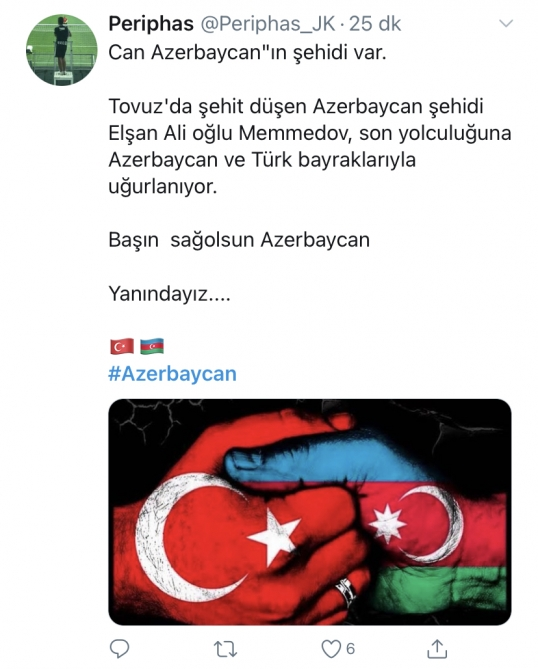The width and height of the screenshot is (538, 669).
Task: Select the 'Yanındayız....' text line
Action: click(169, 294)
